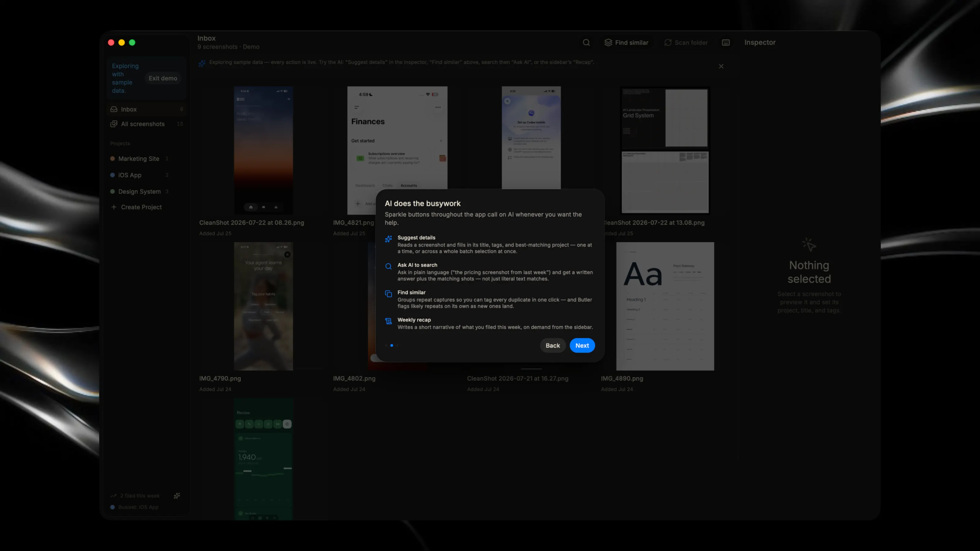This screenshot has height=551, width=980.
Task: Click the green zoom window button
Action: coord(132,43)
